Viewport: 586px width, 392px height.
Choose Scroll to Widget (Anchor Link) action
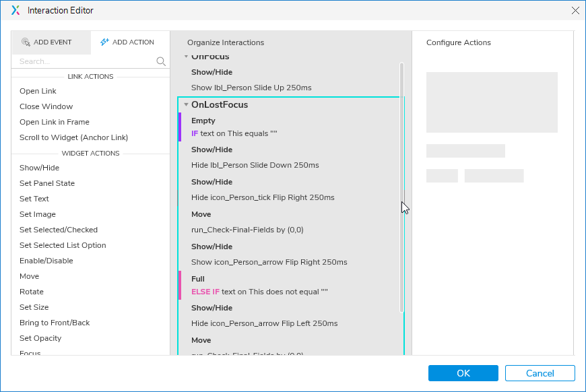point(73,137)
